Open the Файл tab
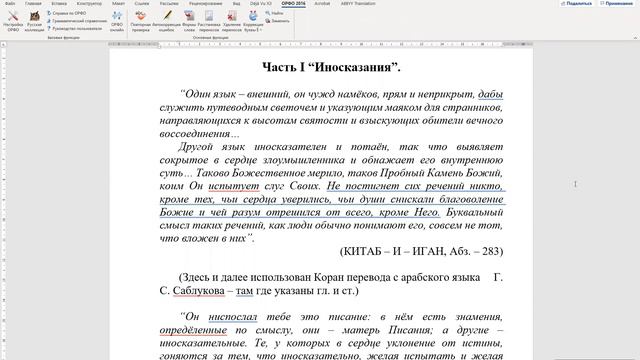The width and height of the screenshot is (640, 360). [10, 3]
